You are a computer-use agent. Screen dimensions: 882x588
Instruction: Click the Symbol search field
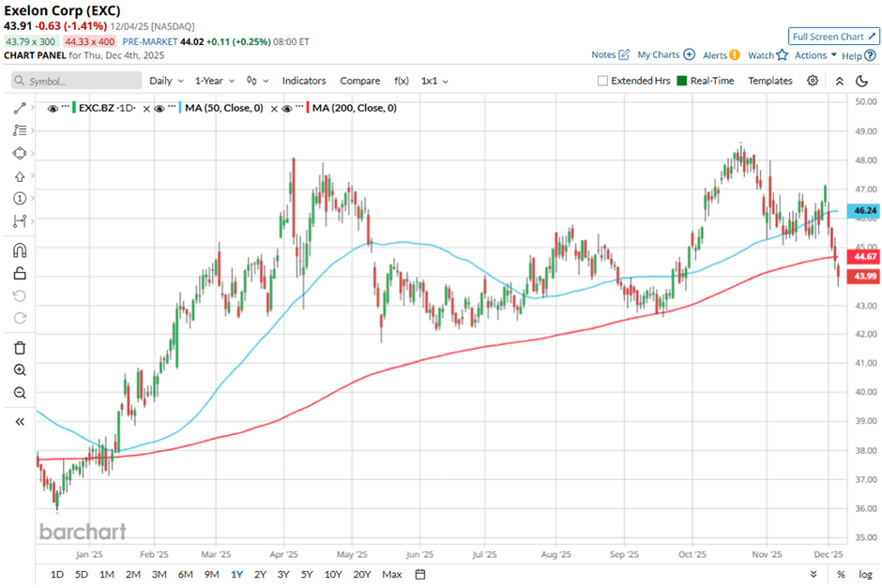pos(77,81)
